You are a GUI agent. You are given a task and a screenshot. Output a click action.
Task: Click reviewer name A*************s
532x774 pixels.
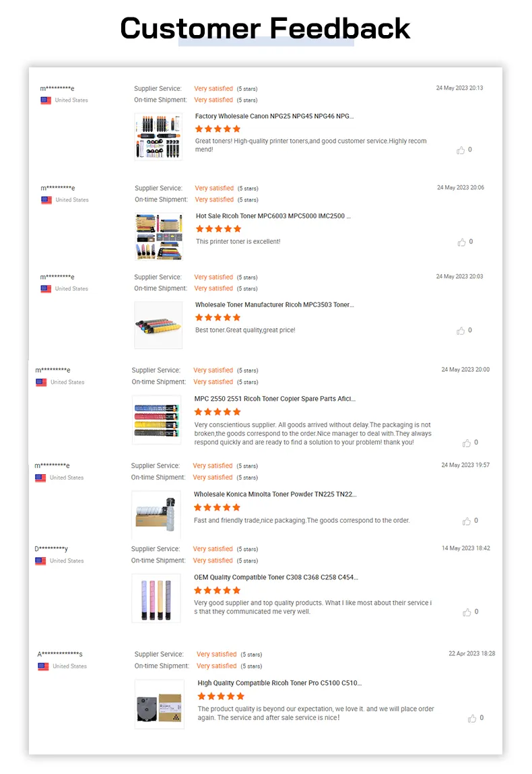pyautogui.click(x=60, y=654)
